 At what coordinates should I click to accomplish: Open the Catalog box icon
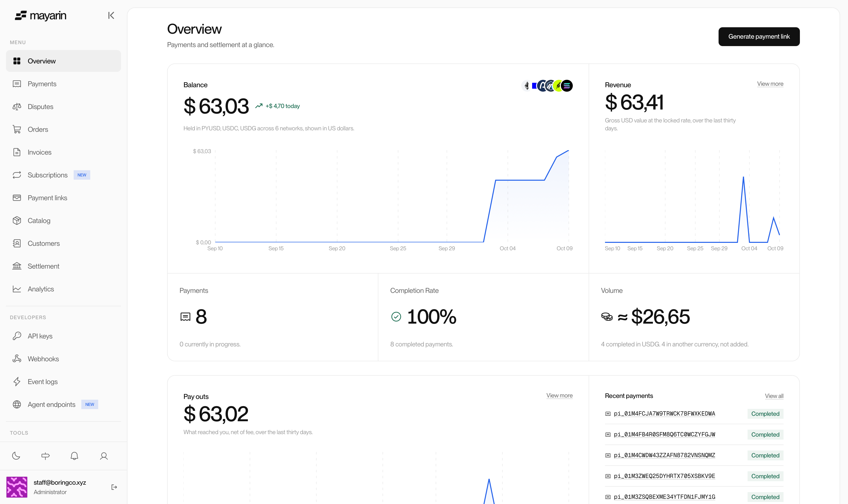point(17,221)
